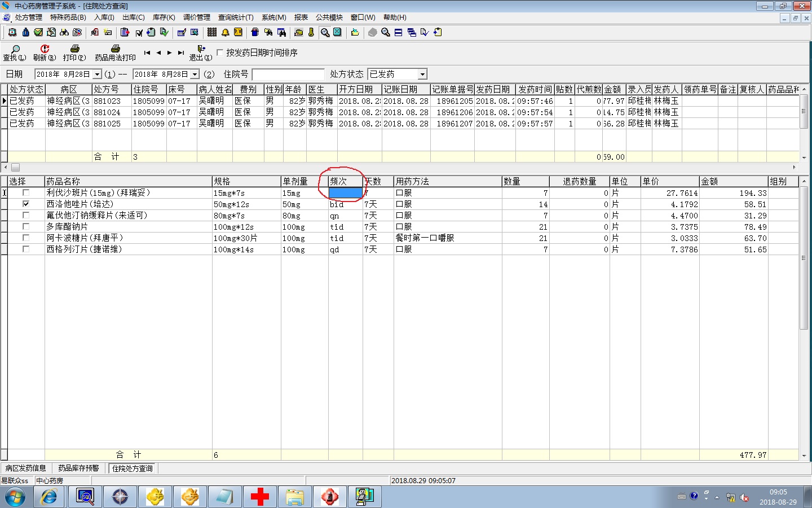The image size is (812, 508).
Task: Click in the 住院号 input field
Action: click(x=288, y=75)
